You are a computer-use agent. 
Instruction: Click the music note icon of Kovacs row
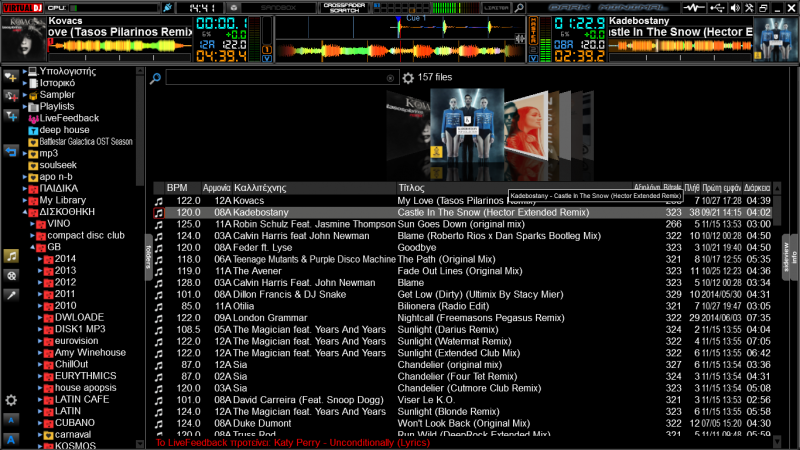coord(159,201)
